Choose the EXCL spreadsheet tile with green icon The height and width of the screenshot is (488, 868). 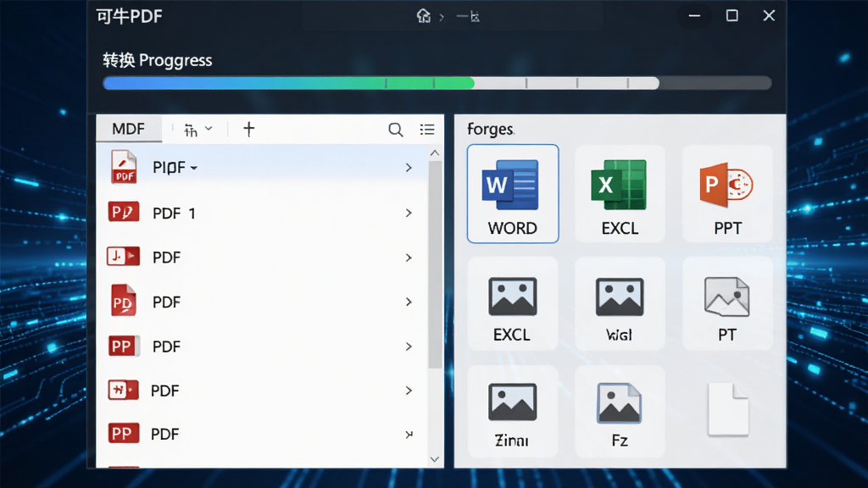(x=620, y=194)
